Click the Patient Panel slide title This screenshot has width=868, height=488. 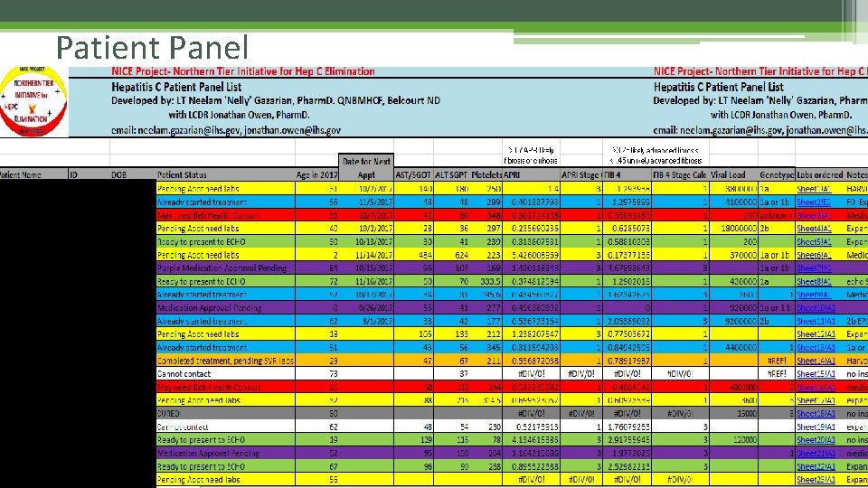(152, 48)
